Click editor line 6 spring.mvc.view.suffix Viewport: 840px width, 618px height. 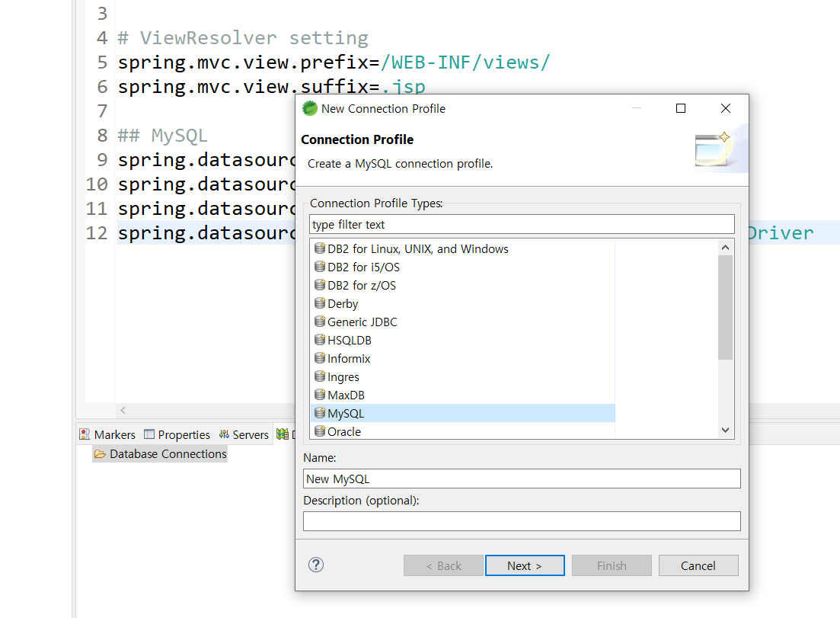tap(272, 87)
